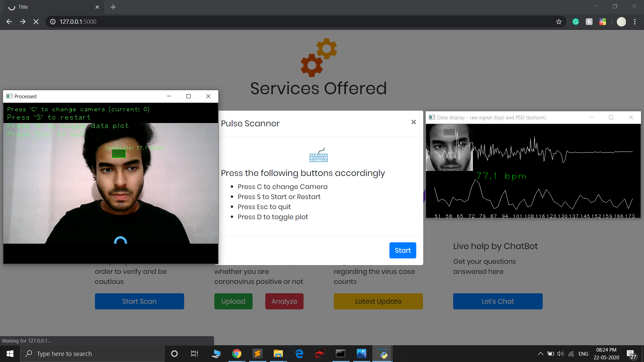Open a new browser tab
Image resolution: width=644 pixels, height=362 pixels.
[113, 7]
